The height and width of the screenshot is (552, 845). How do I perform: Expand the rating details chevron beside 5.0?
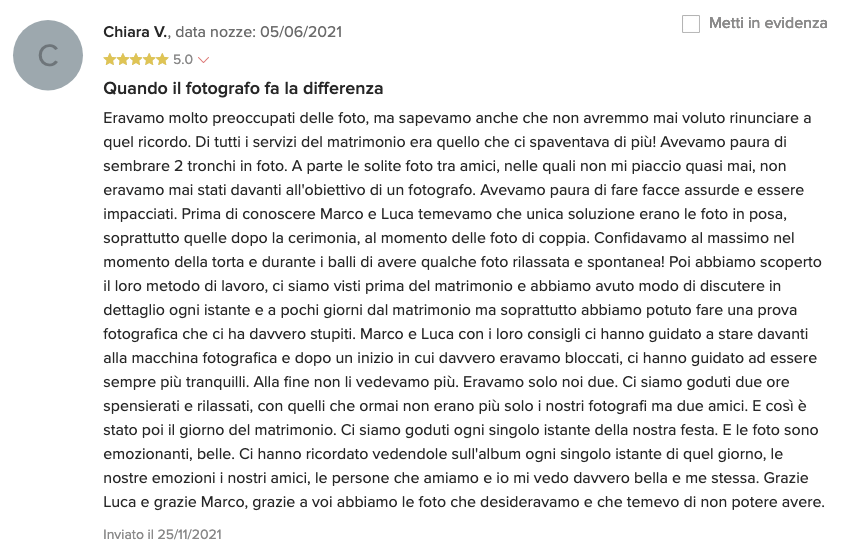203,60
